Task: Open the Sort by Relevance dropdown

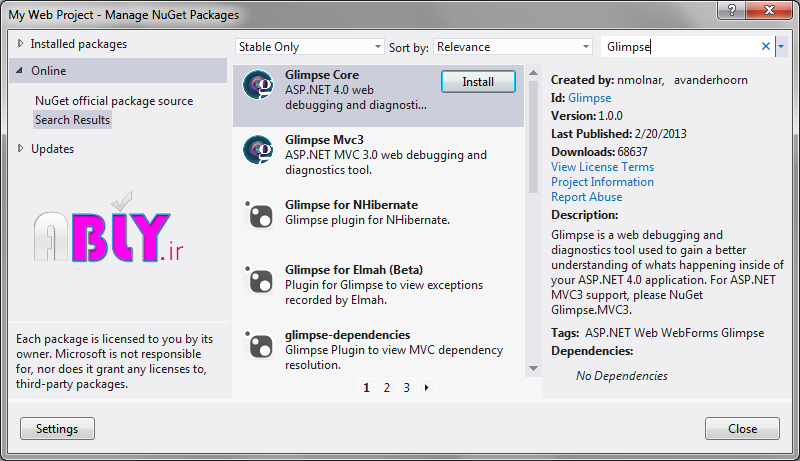Action: point(513,47)
